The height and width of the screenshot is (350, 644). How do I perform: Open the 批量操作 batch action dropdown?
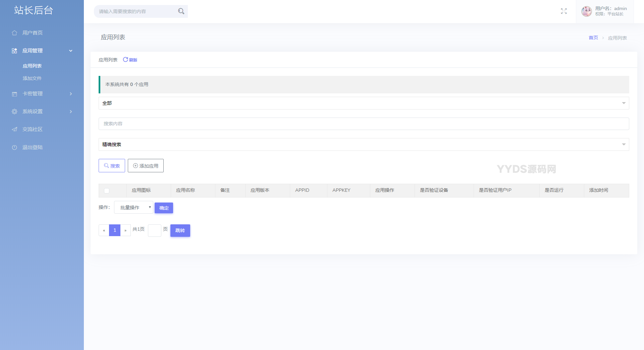(133, 207)
